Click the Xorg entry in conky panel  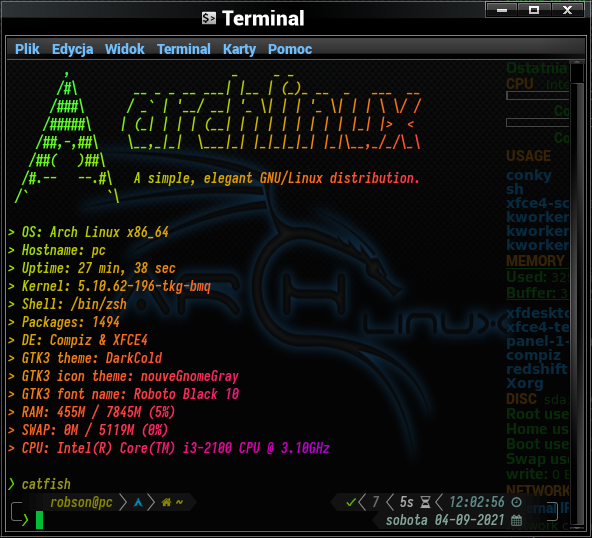[525, 383]
